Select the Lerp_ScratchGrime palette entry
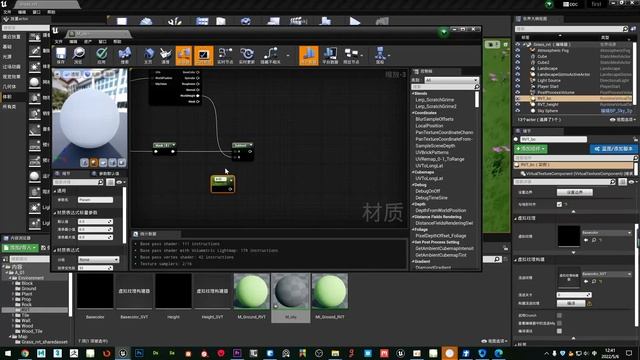Image resolution: width=640 pixels, height=360 pixels. point(434,100)
